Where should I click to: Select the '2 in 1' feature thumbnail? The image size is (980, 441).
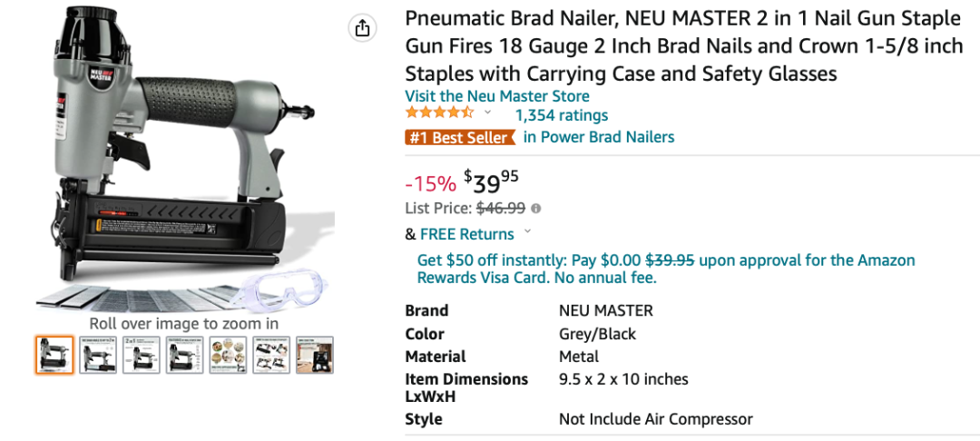142,355
